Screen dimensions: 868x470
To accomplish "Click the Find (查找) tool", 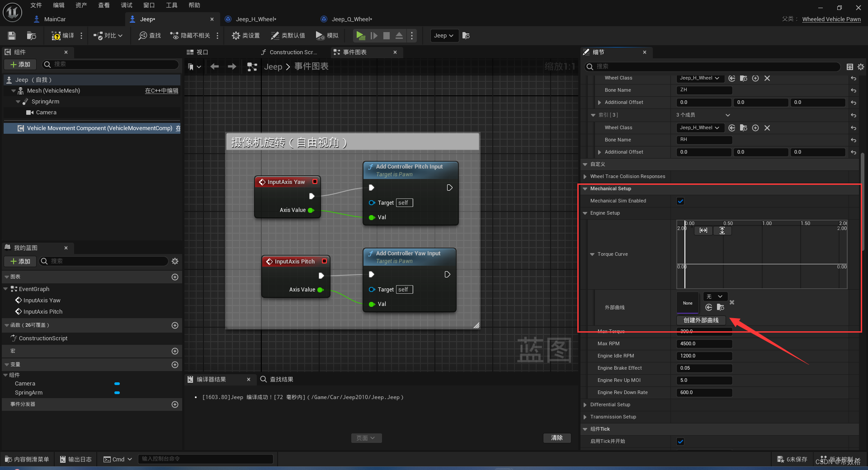I will click(x=150, y=36).
